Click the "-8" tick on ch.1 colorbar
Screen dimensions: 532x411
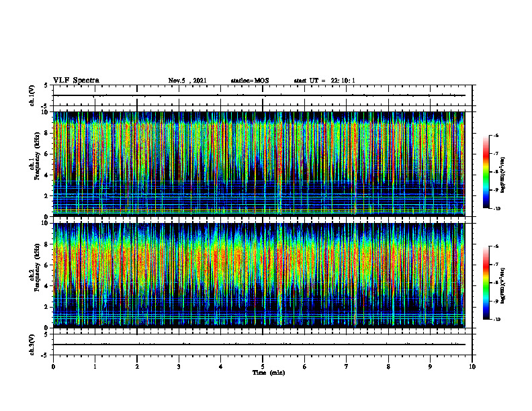(496, 172)
